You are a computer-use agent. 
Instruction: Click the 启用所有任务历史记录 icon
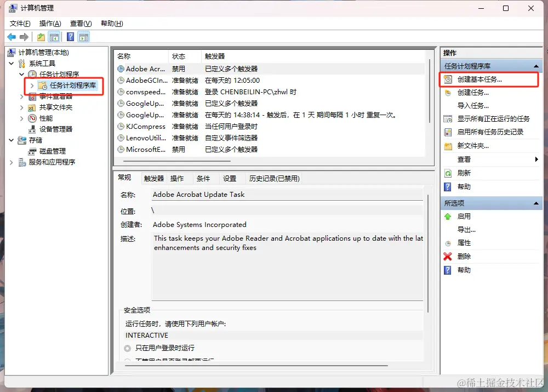448,132
